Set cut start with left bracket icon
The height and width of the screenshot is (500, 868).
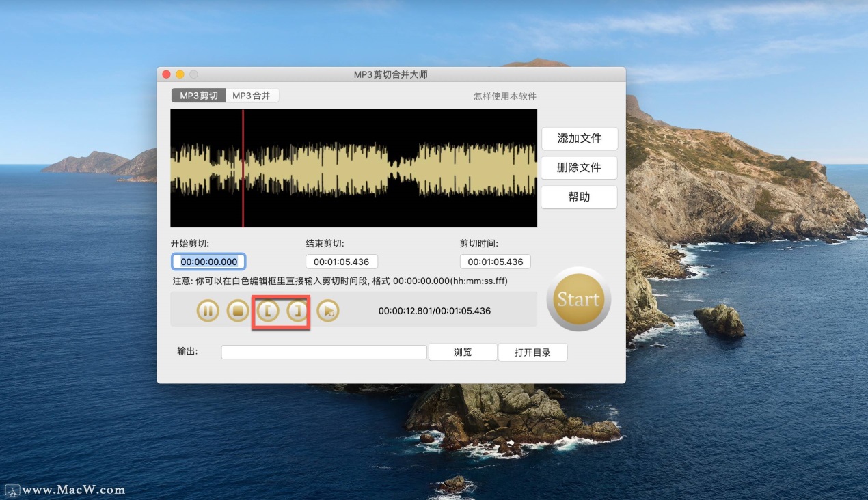268,311
